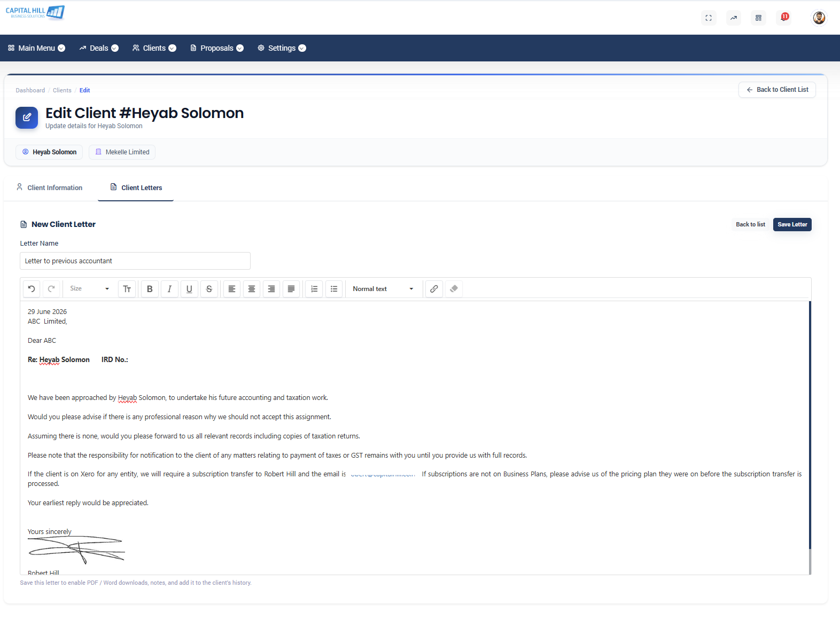Justify the text
Image resolution: width=840 pixels, height=620 pixels.
[x=291, y=289]
